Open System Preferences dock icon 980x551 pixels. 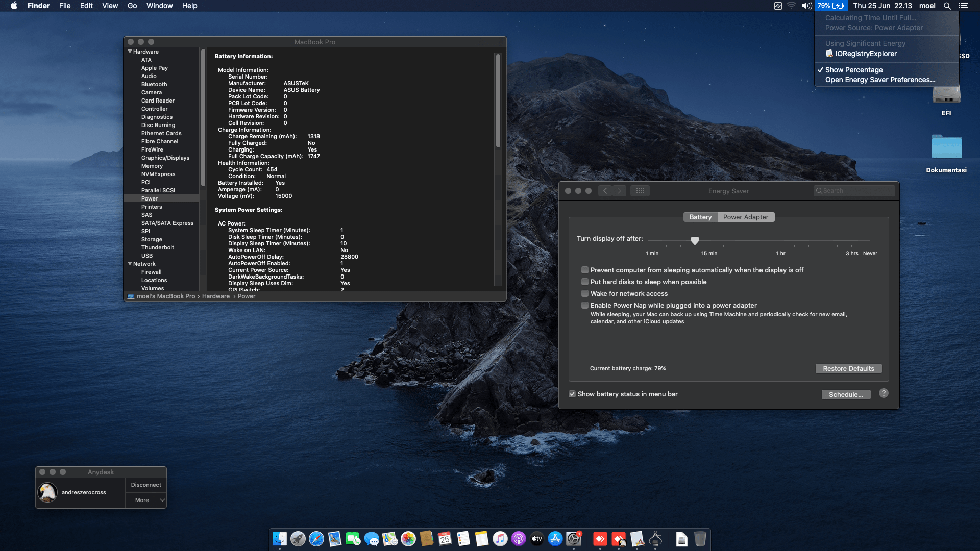(x=574, y=539)
